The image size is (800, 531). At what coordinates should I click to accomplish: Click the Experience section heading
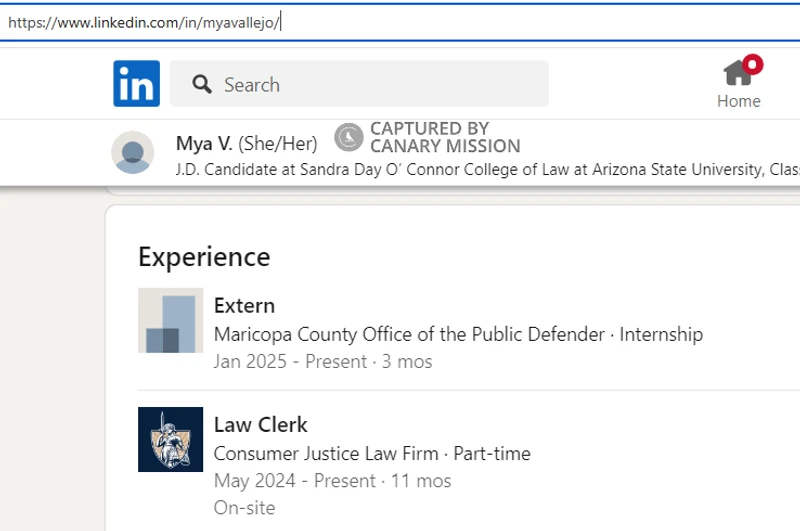coord(204,257)
